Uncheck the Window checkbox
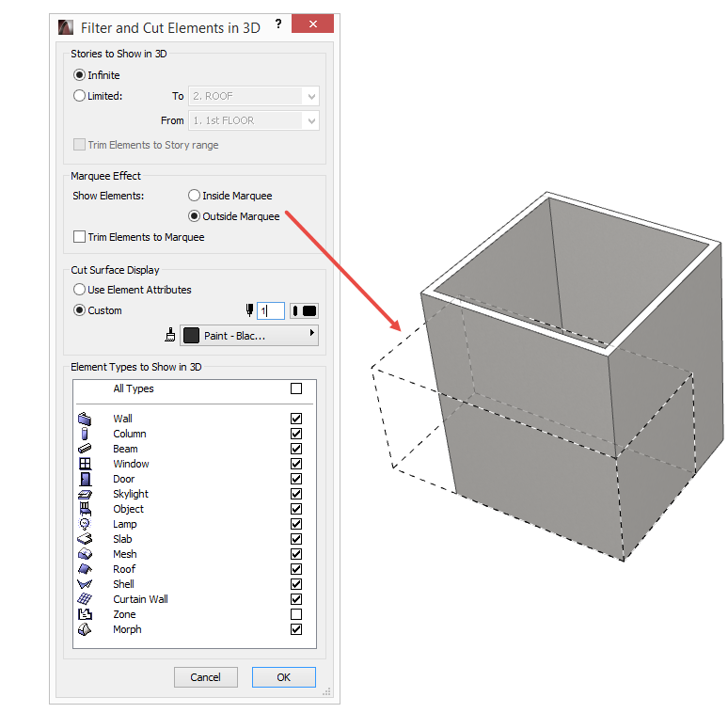728x713 pixels. click(296, 464)
